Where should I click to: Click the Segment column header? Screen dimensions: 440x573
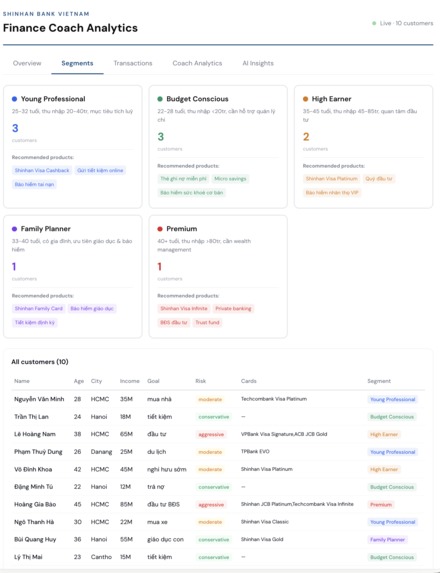coord(379,381)
